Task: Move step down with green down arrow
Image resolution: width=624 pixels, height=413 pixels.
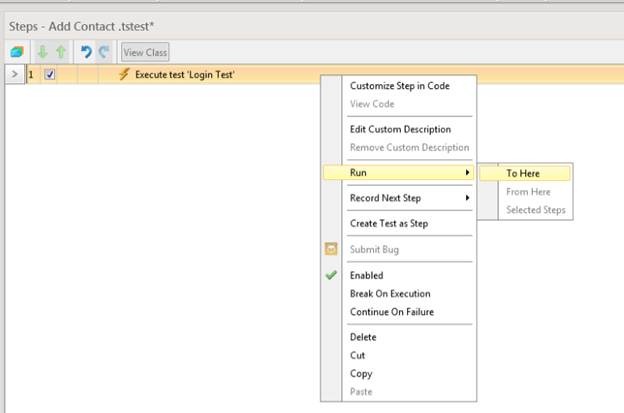Action: point(42,52)
